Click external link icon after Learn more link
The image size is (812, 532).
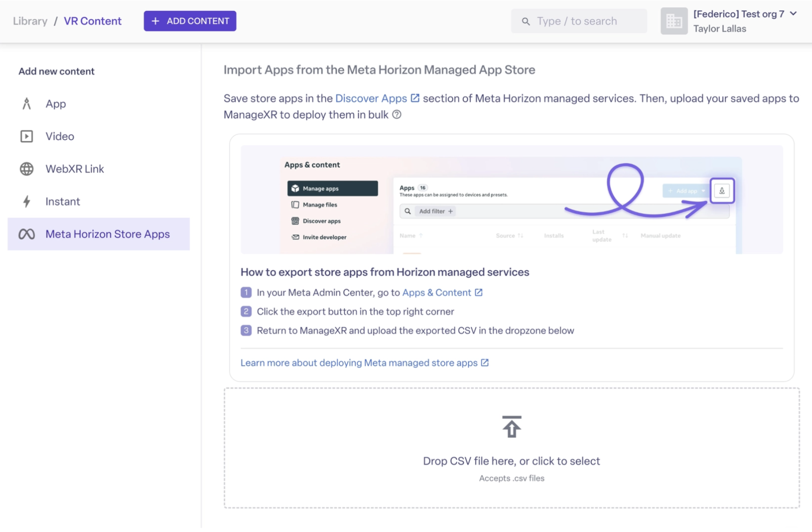(485, 362)
